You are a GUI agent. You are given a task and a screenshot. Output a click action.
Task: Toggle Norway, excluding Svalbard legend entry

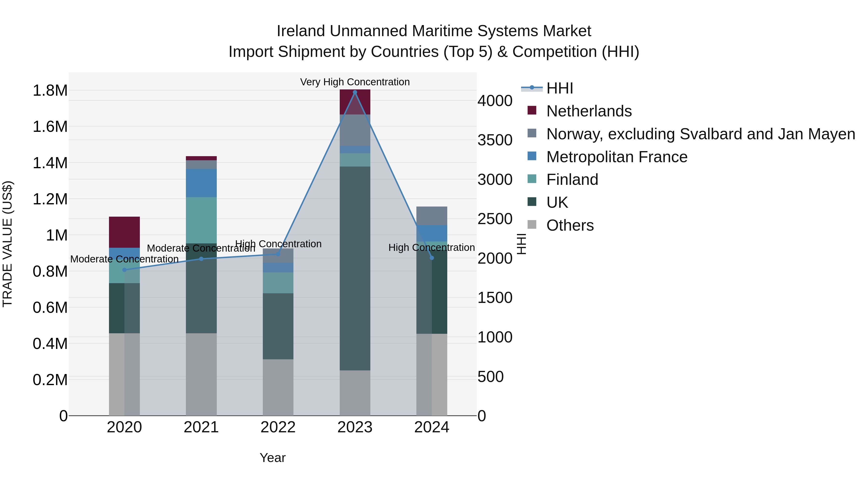point(691,134)
